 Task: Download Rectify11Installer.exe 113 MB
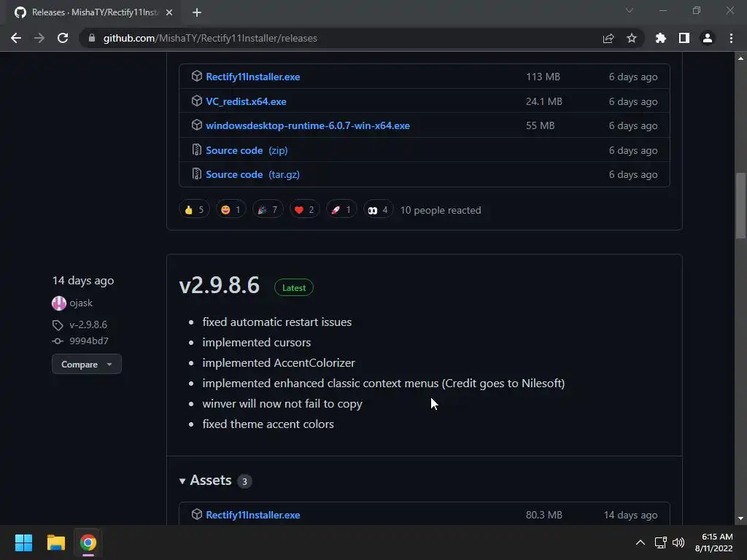[x=252, y=77]
